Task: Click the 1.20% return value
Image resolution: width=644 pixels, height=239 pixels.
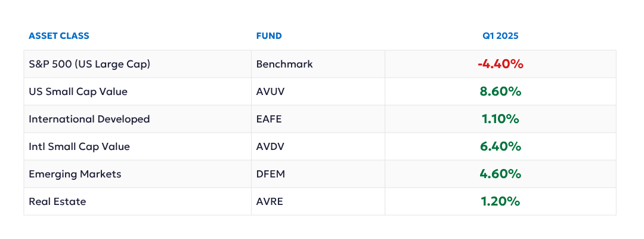Action: (501, 201)
